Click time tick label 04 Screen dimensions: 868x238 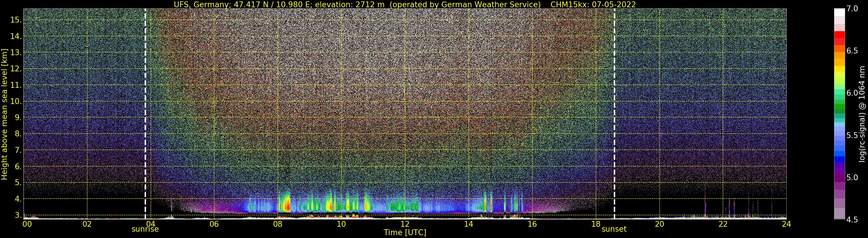point(151,224)
